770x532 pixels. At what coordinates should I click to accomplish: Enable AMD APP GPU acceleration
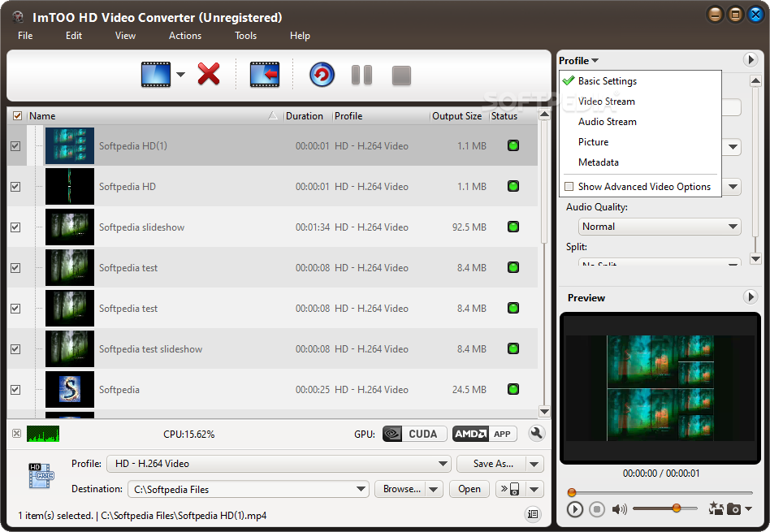[485, 434]
